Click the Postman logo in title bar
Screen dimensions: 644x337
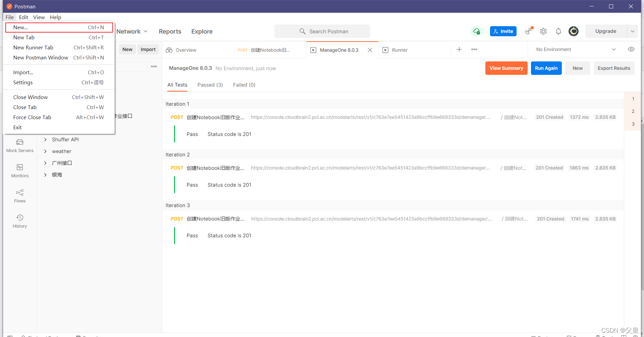[x=9, y=6]
